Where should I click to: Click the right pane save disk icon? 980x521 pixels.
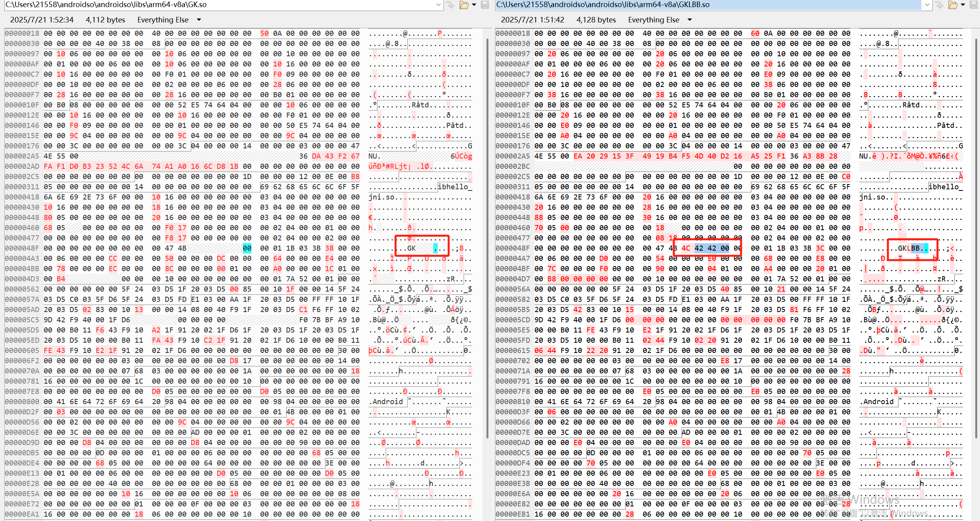pos(974,5)
